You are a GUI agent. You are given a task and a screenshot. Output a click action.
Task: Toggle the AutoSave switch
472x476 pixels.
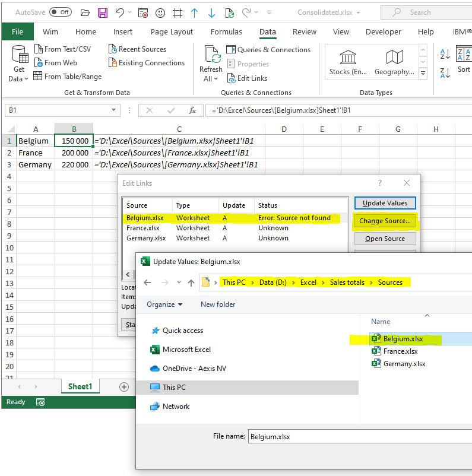[x=61, y=12]
